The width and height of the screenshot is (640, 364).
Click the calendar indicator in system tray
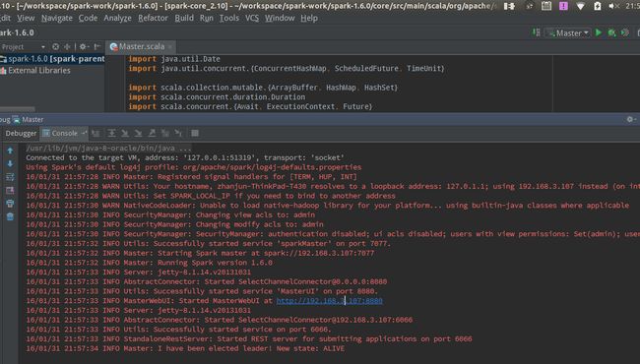click(546, 6)
